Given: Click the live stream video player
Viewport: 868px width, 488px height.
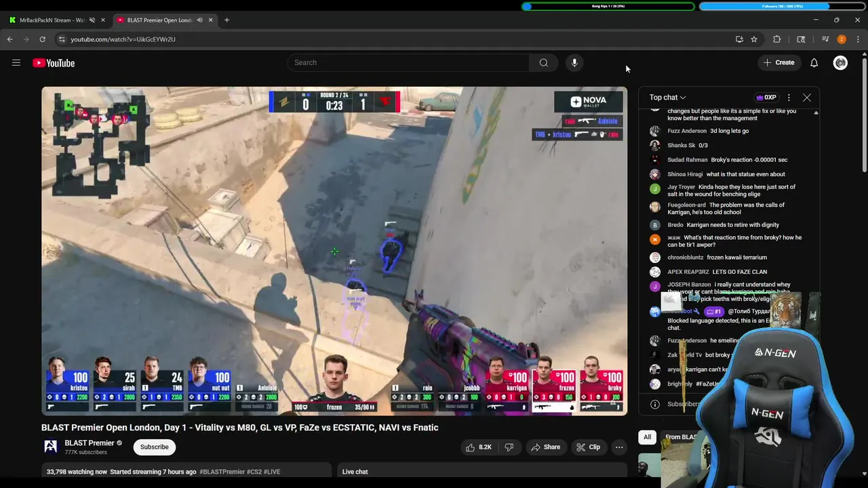Looking at the screenshot, I should pyautogui.click(x=334, y=251).
